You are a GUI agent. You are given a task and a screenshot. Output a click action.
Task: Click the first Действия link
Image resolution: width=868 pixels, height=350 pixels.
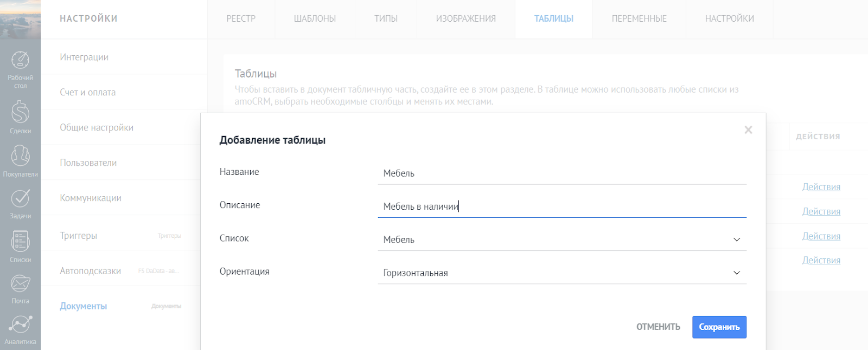[x=821, y=187]
